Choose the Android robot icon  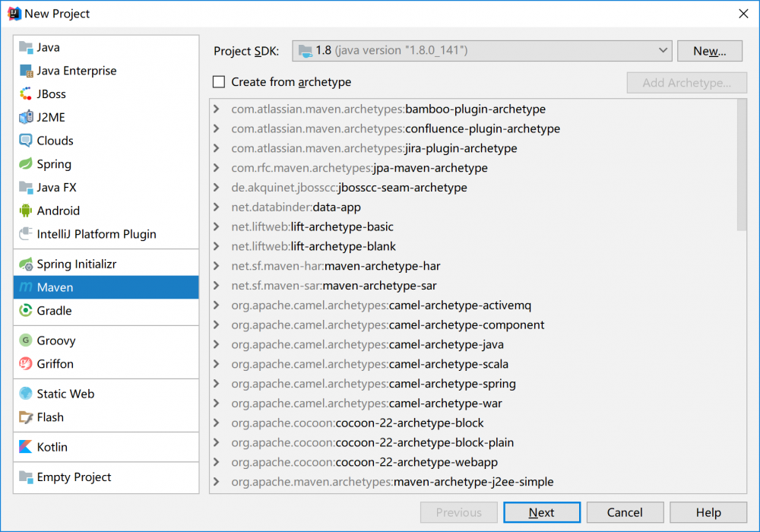coord(25,211)
